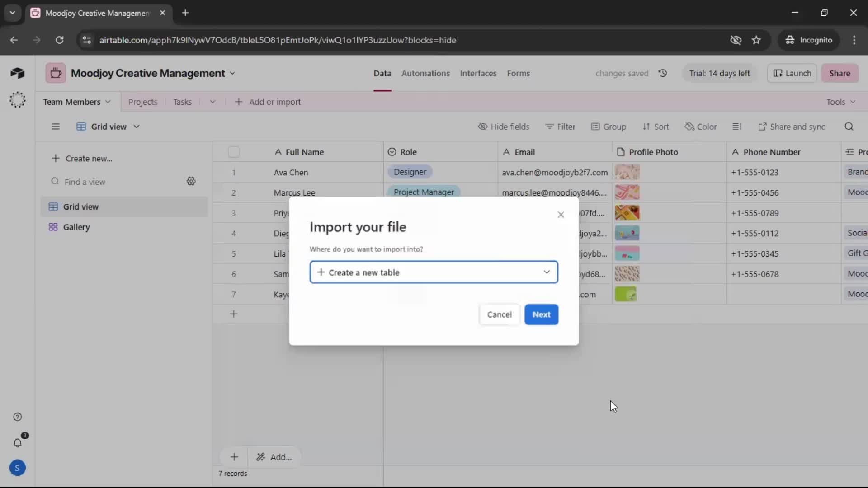Click the row height icon

pyautogui.click(x=737, y=127)
